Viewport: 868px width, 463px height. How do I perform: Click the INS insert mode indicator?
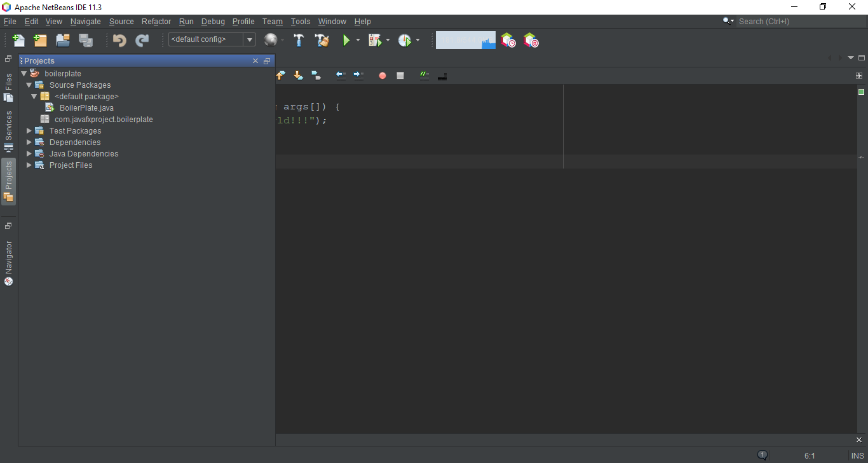(x=857, y=455)
